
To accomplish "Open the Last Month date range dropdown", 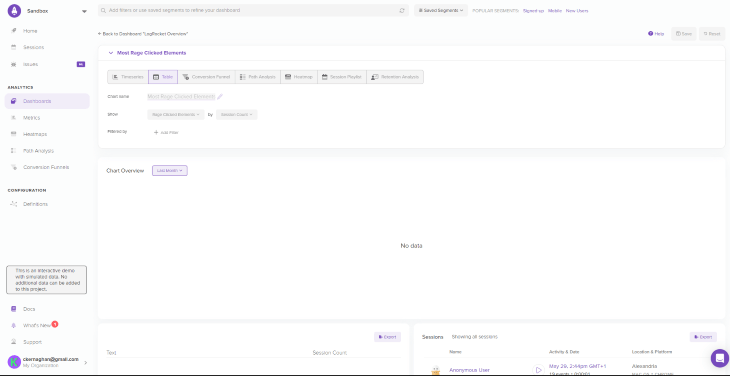I will tap(170, 171).
